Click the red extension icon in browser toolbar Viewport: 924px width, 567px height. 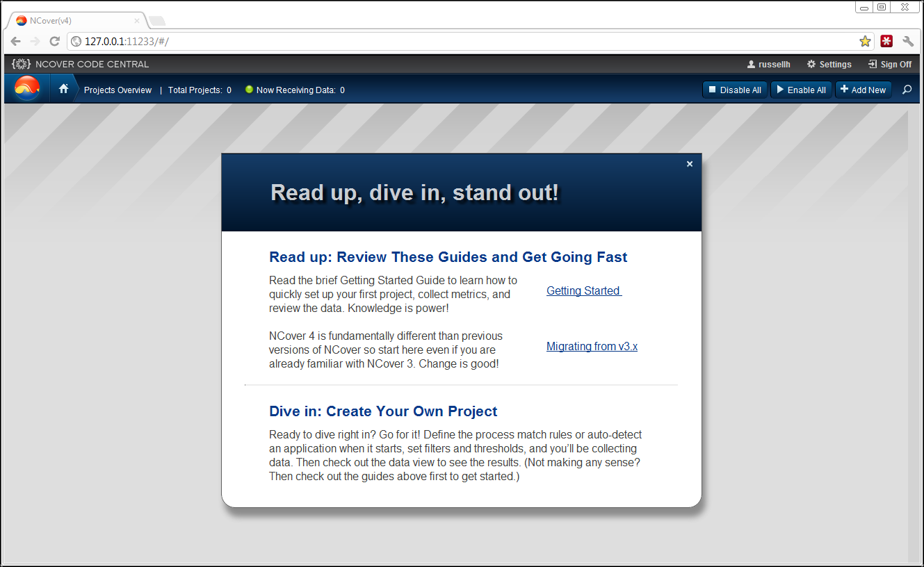[x=886, y=41]
